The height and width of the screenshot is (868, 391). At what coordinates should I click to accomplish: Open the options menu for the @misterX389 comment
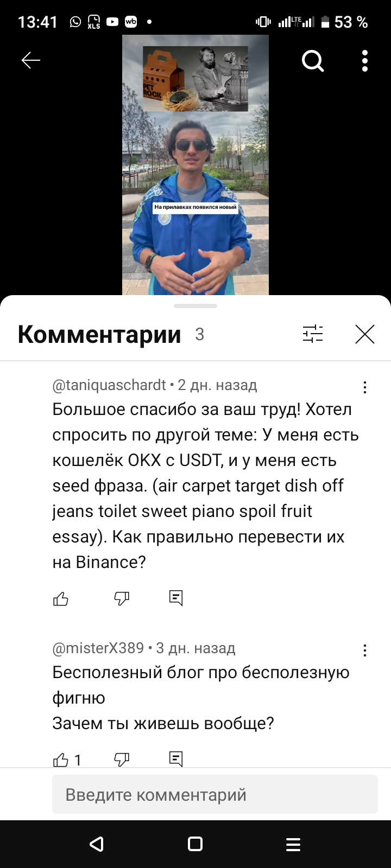(365, 650)
